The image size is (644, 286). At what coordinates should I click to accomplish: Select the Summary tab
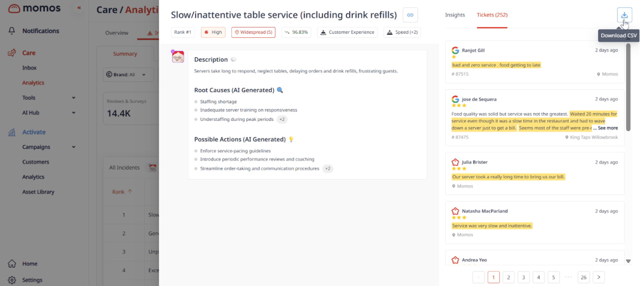coord(125,54)
